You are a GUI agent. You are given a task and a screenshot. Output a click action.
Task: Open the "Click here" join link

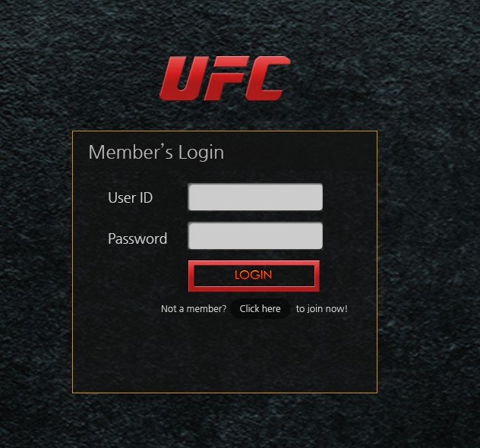tap(261, 309)
